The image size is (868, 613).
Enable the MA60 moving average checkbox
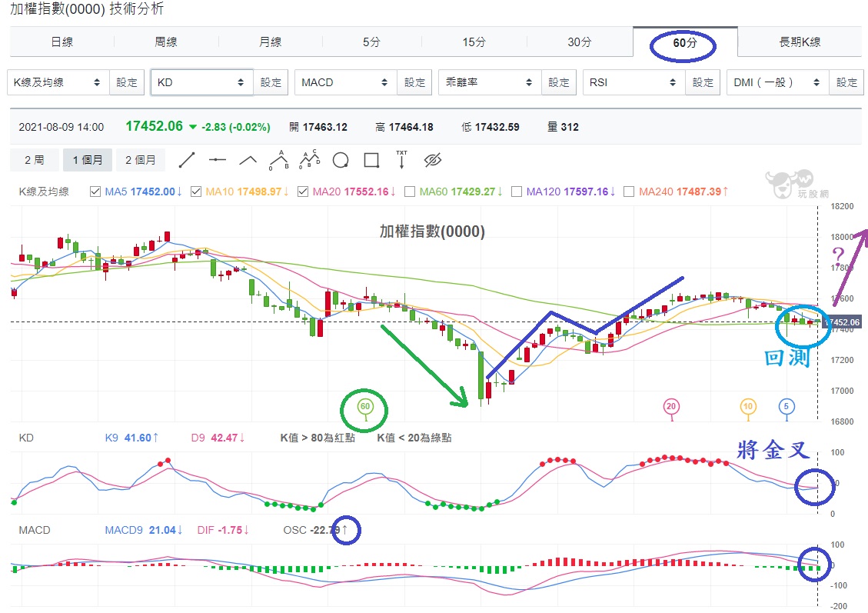(x=410, y=192)
